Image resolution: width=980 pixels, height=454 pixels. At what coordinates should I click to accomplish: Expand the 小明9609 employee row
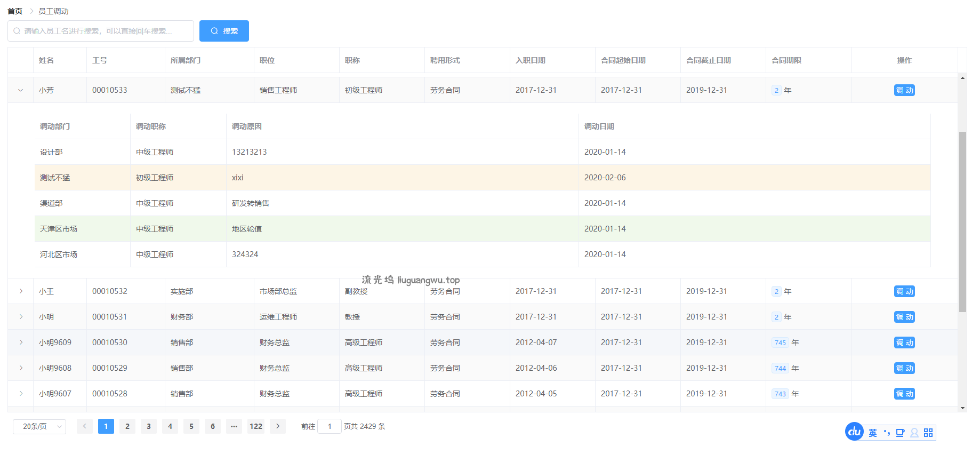point(21,343)
